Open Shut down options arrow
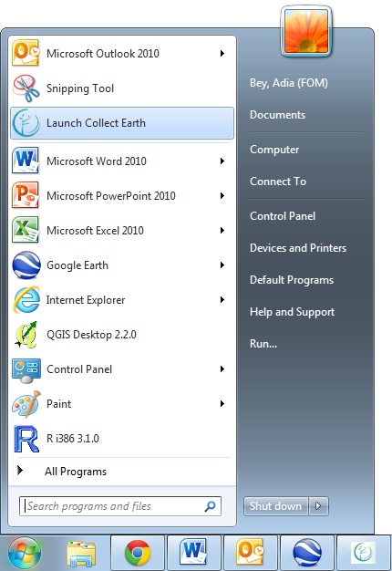 318,506
